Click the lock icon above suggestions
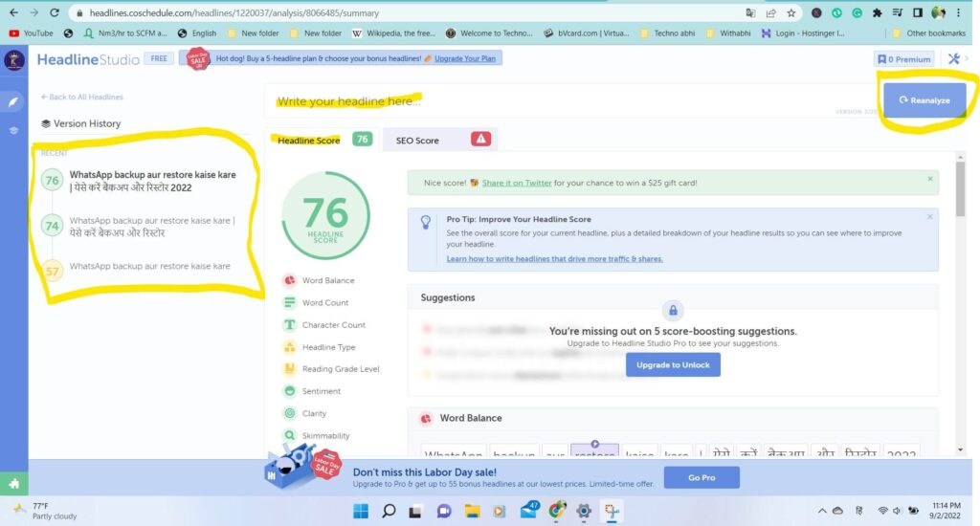 pos(673,311)
